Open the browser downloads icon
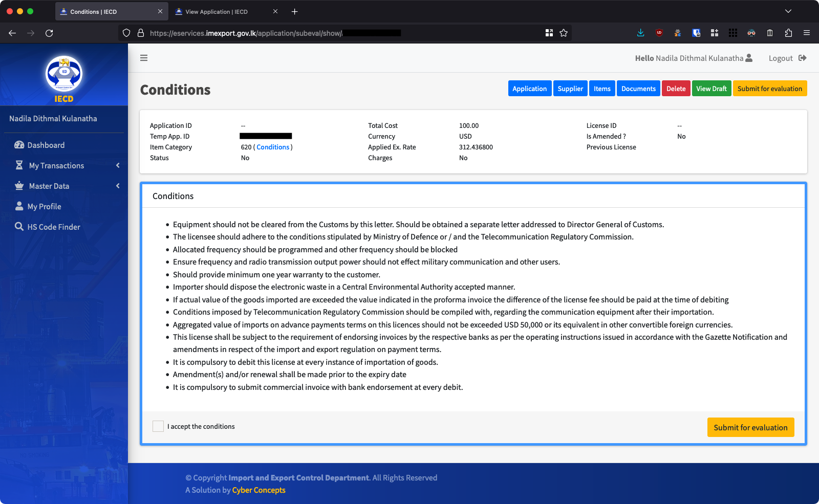The image size is (819, 504). (x=640, y=33)
